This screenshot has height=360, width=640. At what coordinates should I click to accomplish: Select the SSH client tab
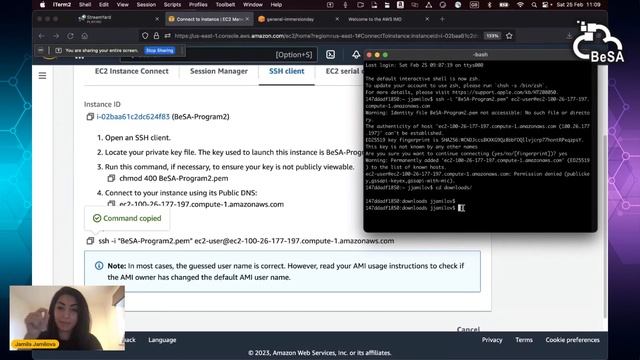tap(287, 71)
